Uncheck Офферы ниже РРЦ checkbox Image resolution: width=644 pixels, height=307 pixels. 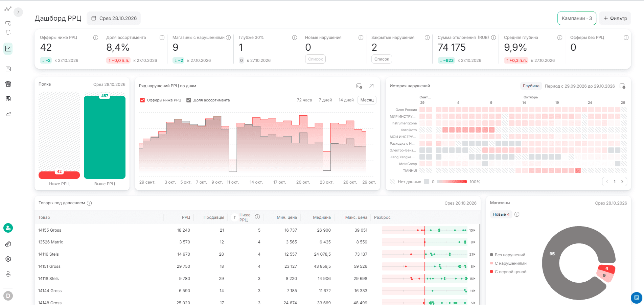click(x=142, y=100)
